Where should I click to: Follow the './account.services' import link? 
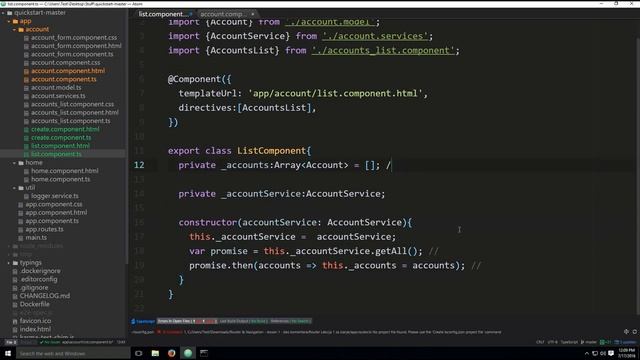(375, 36)
